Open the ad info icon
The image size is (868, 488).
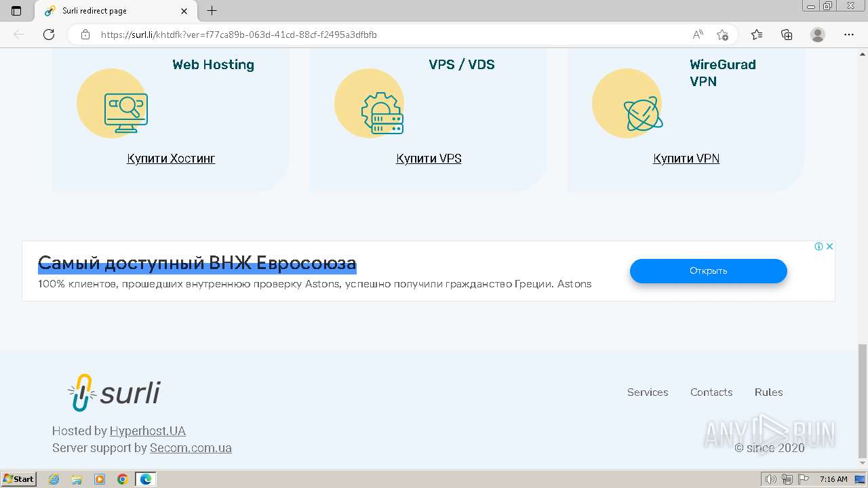818,246
